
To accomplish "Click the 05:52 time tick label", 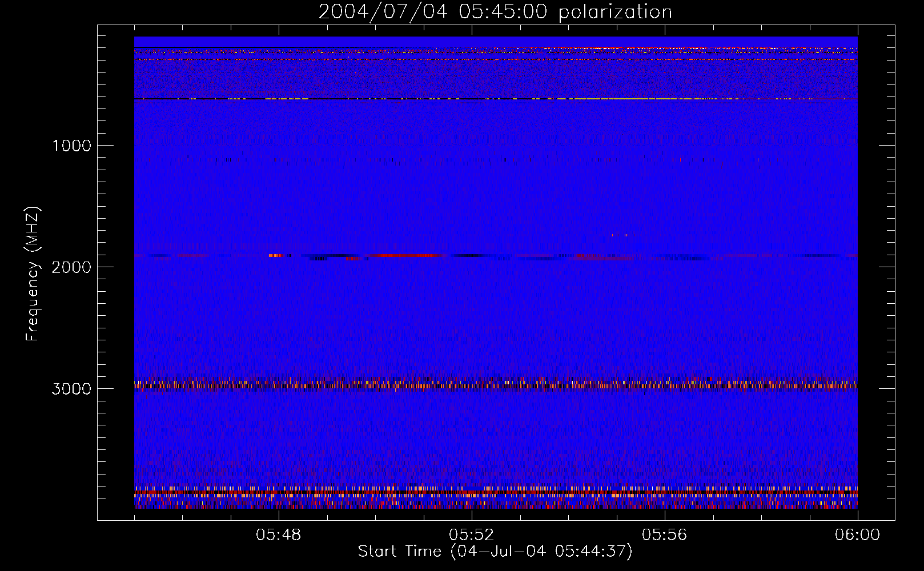I will click(x=472, y=535).
